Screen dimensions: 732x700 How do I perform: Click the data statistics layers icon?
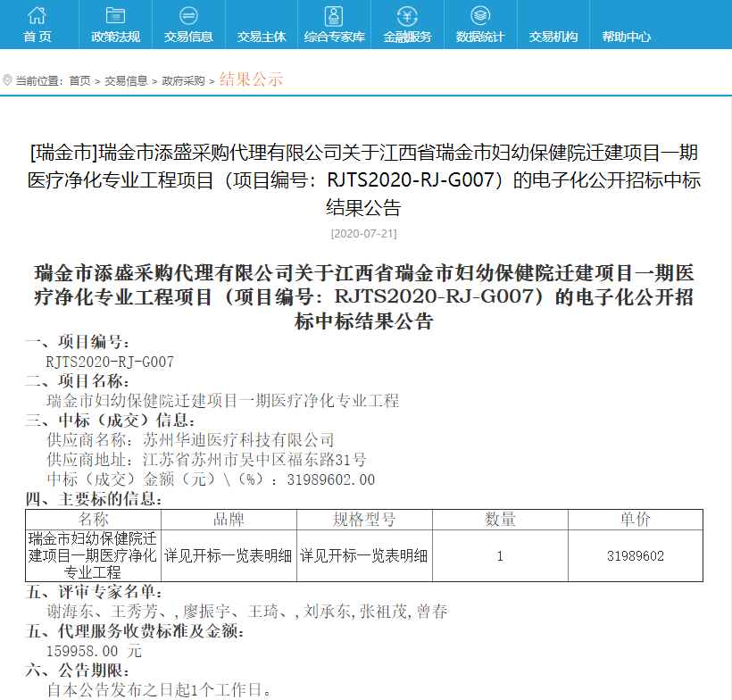tap(480, 15)
